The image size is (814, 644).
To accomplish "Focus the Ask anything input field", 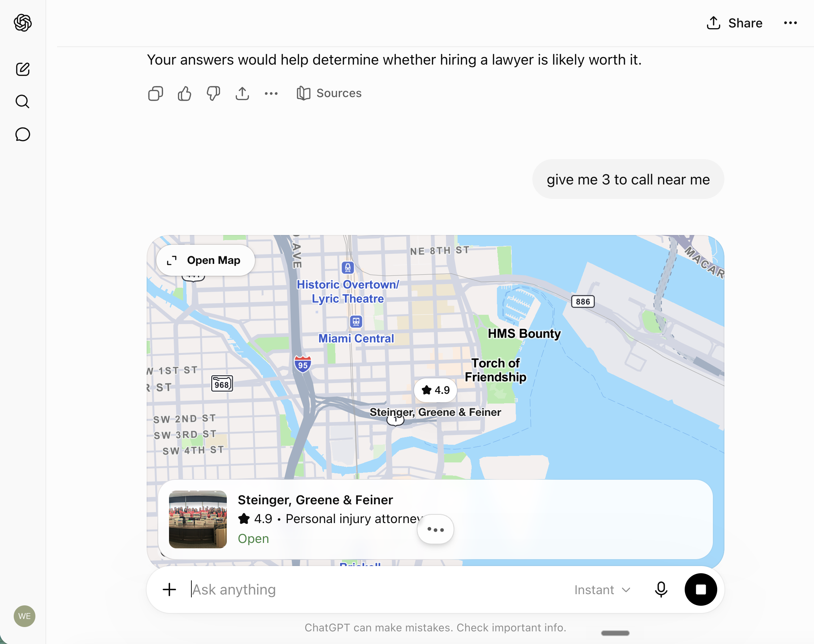I will tap(377, 589).
